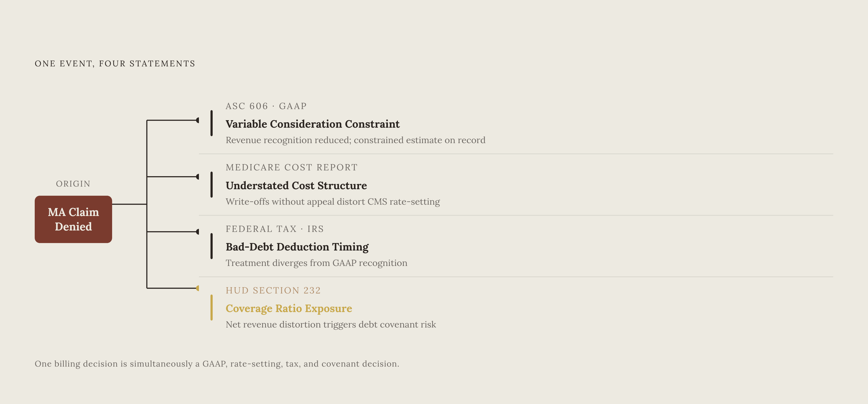Click the arrowhead pointing to the Federal Tax item
This screenshot has width=868, height=404.
click(x=197, y=232)
